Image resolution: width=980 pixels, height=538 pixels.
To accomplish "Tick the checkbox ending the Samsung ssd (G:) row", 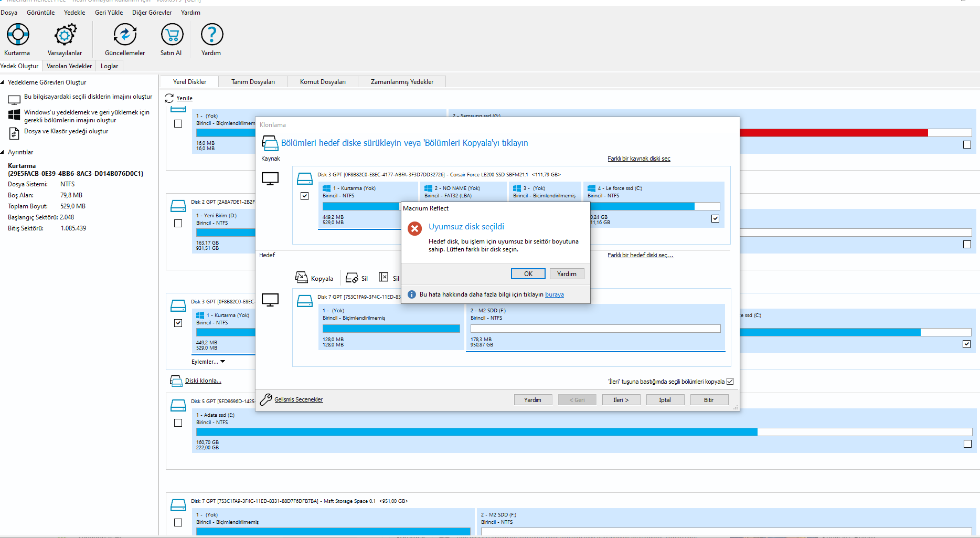I will tap(967, 145).
